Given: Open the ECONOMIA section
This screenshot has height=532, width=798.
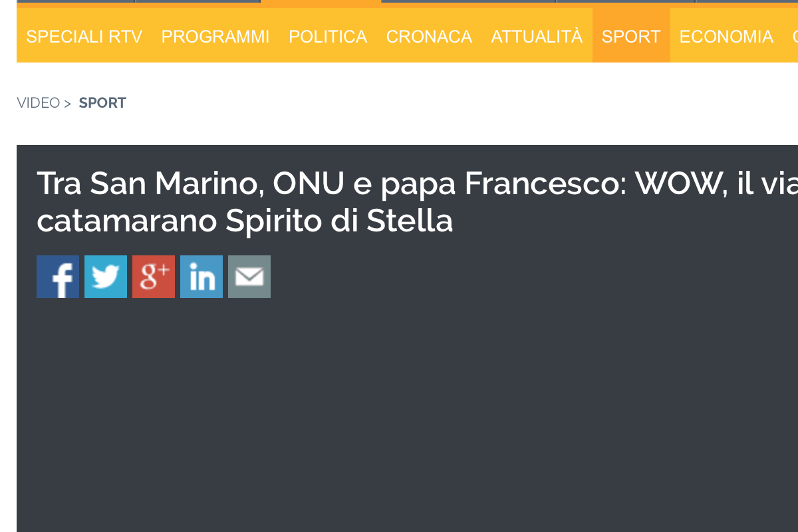Looking at the screenshot, I should pyautogui.click(x=726, y=36).
